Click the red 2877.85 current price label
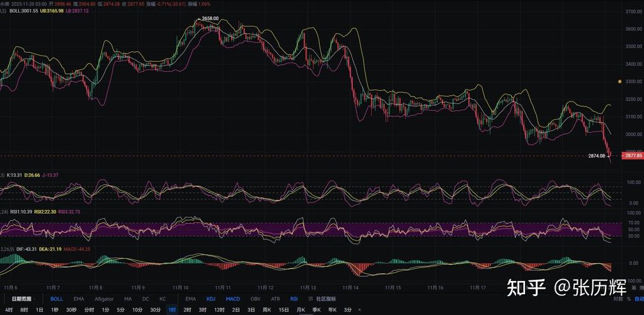The image size is (644, 315). pos(632,156)
